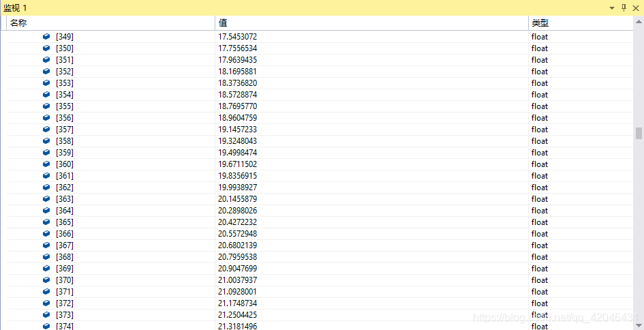Image resolution: width=644 pixels, height=330 pixels.
Task: Click the value 19.6711502
Action: pos(237,164)
